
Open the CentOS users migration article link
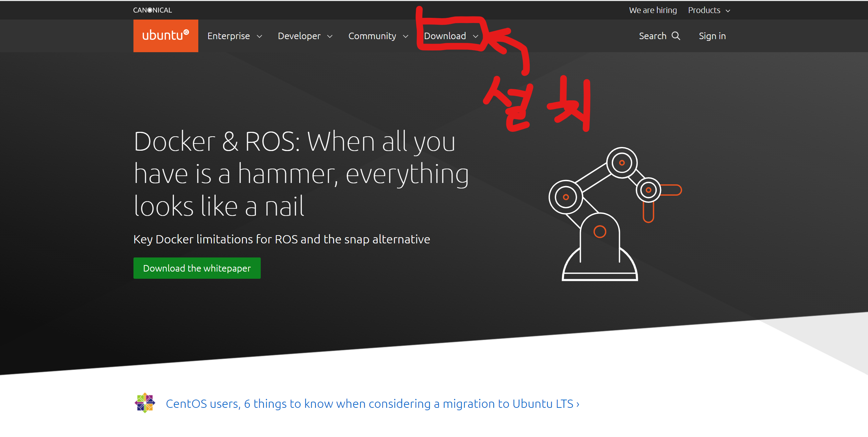point(372,404)
